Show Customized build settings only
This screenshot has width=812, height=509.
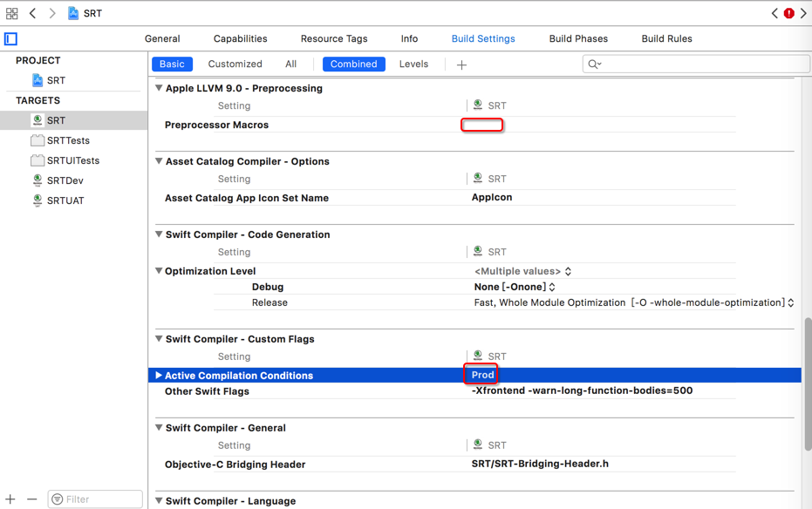[x=235, y=64]
